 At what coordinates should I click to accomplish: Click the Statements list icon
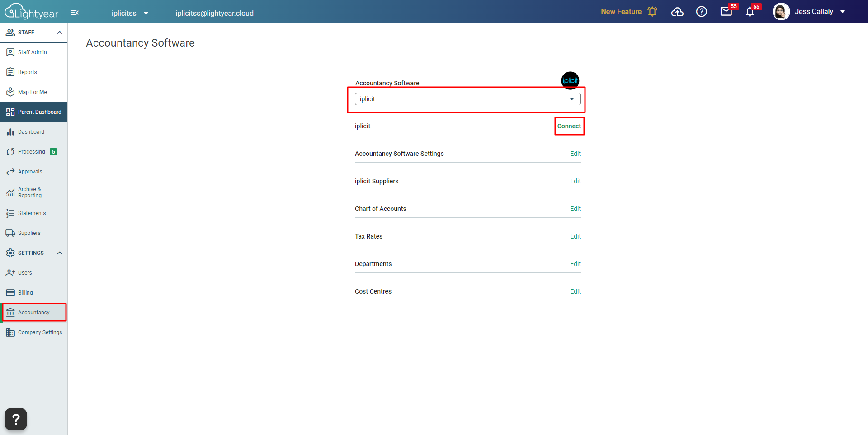click(x=10, y=213)
